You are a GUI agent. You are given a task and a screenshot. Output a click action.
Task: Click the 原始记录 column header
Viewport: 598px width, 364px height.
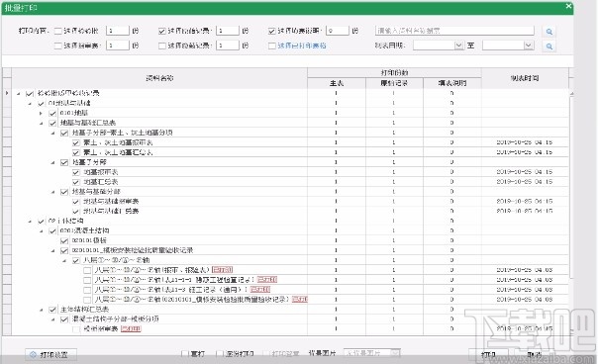click(x=394, y=83)
